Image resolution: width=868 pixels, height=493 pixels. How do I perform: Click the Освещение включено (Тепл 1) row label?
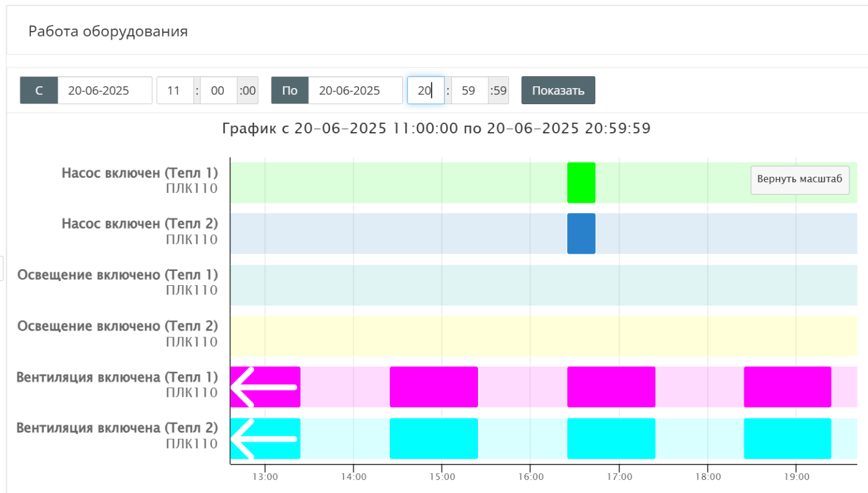118,275
